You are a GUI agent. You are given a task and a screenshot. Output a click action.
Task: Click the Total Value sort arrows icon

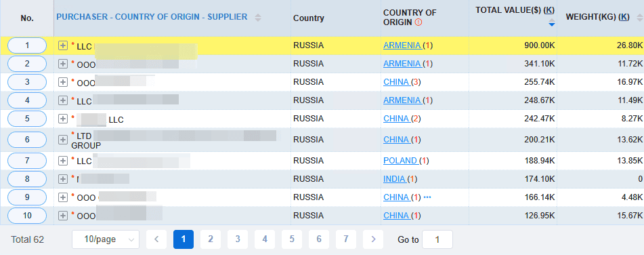coord(552,22)
